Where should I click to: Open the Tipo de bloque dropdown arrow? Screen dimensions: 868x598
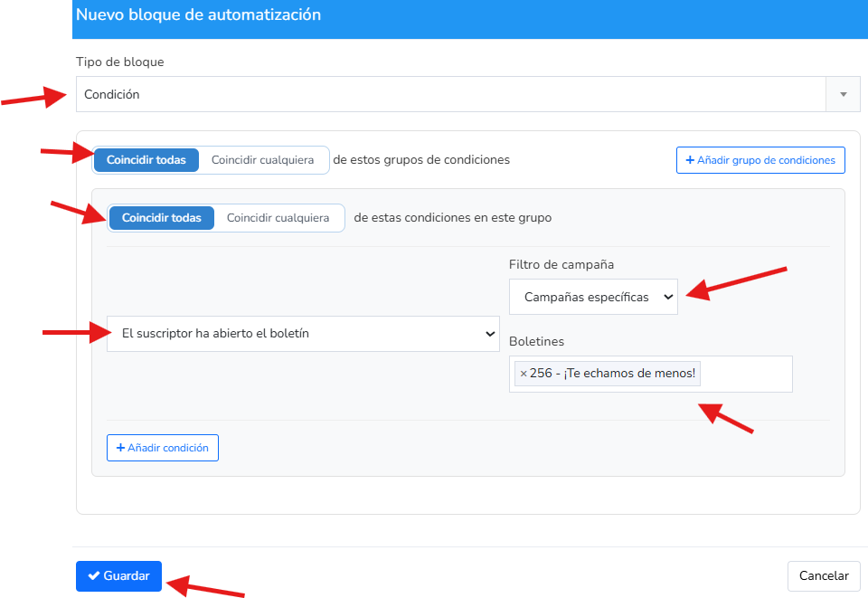click(x=843, y=95)
